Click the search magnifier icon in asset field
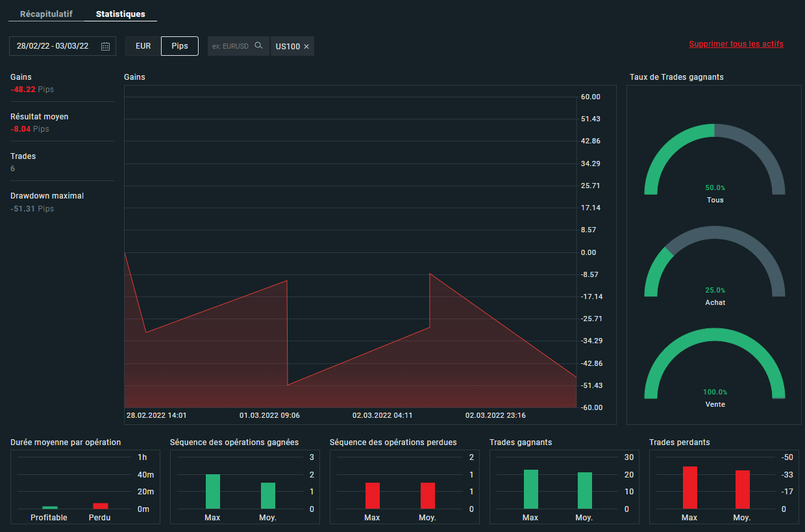The height and width of the screenshot is (532, 805). (x=258, y=45)
